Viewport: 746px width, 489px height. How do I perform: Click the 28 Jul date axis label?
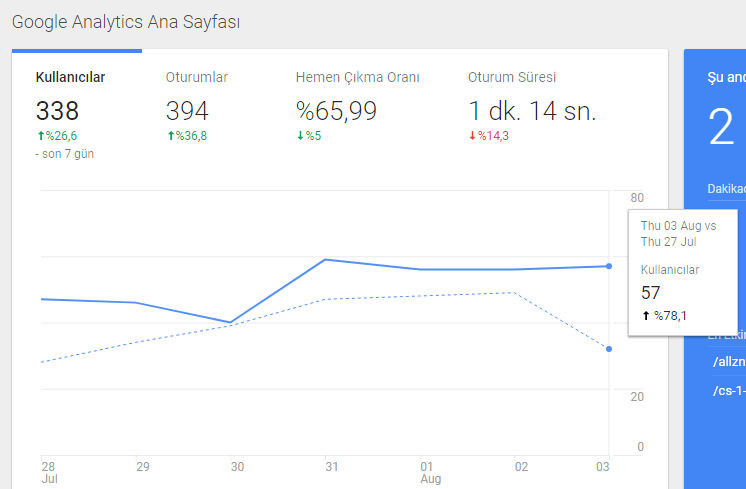click(49, 472)
